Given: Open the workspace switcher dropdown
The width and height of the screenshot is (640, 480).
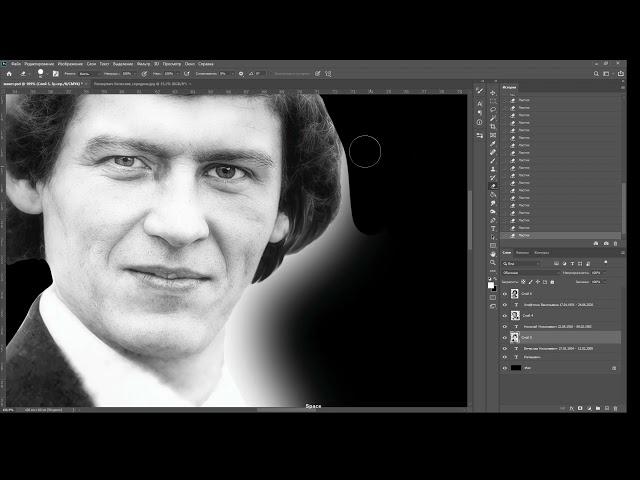Looking at the screenshot, I should [607, 74].
